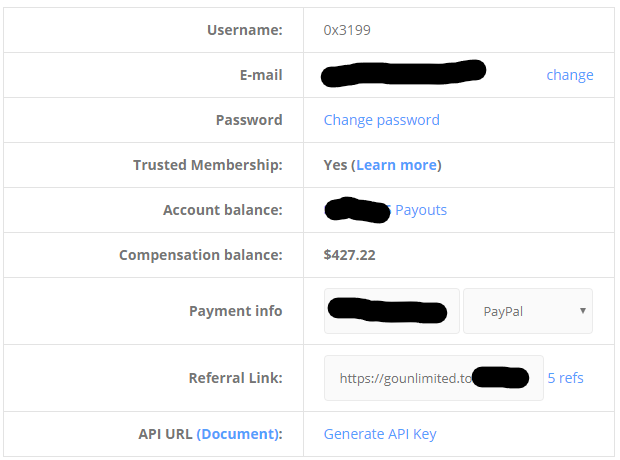
Task: Click the Account balance label
Action: click(x=222, y=210)
